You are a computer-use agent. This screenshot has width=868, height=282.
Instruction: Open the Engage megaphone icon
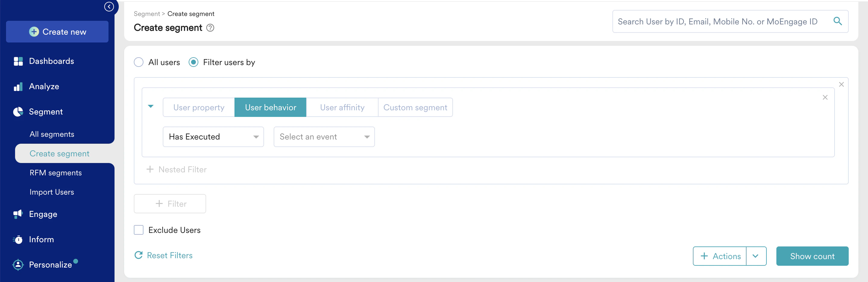coord(18,214)
